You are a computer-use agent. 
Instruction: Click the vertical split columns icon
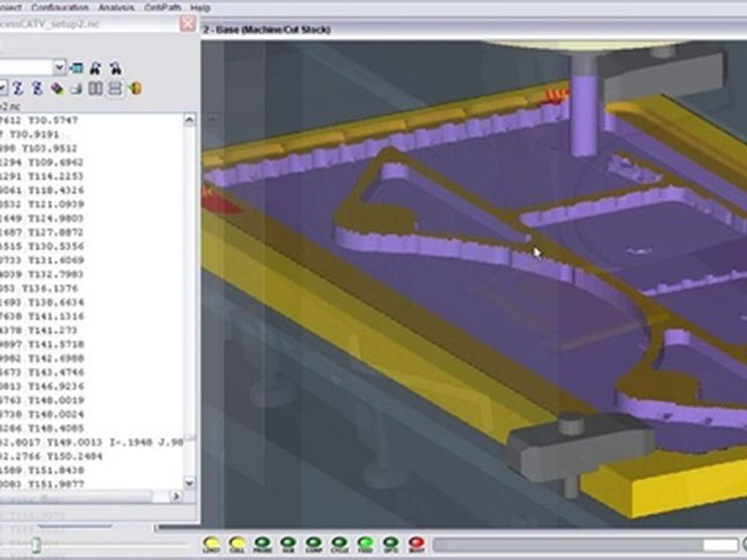pyautogui.click(x=96, y=88)
